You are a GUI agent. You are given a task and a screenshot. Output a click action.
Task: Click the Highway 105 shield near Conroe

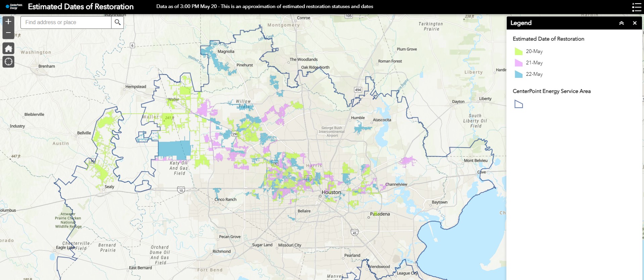tap(349, 16)
